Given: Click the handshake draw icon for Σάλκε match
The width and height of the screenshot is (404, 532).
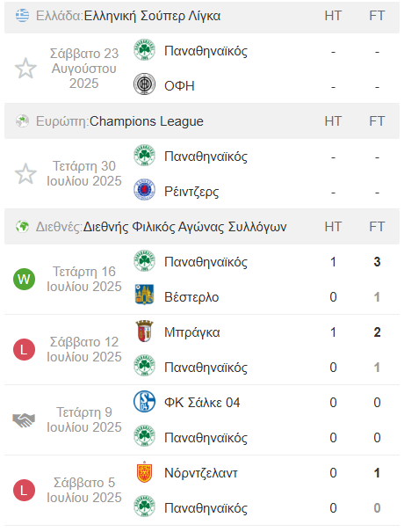Looking at the screenshot, I should click(x=24, y=420).
